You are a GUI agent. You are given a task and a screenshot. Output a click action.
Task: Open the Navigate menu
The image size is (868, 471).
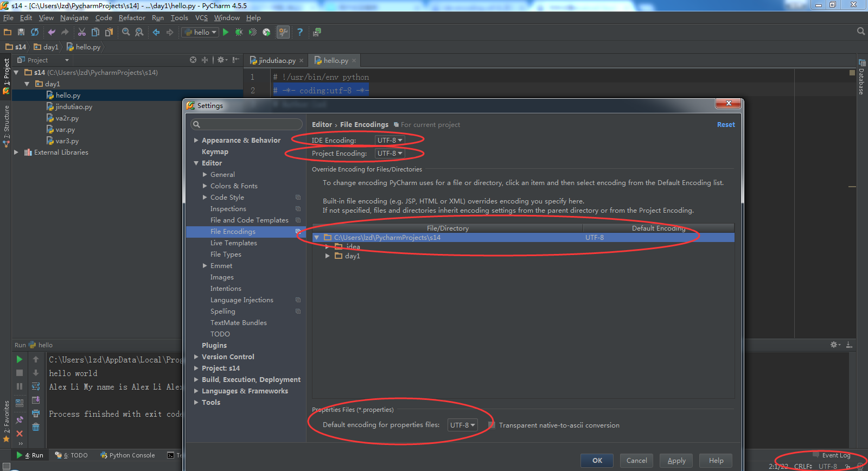click(74, 18)
